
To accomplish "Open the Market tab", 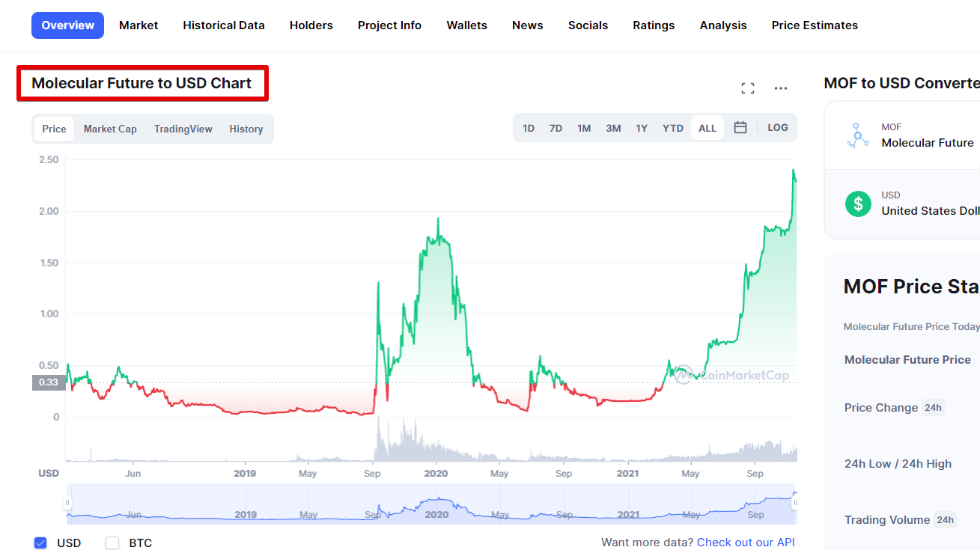I will click(x=139, y=25).
